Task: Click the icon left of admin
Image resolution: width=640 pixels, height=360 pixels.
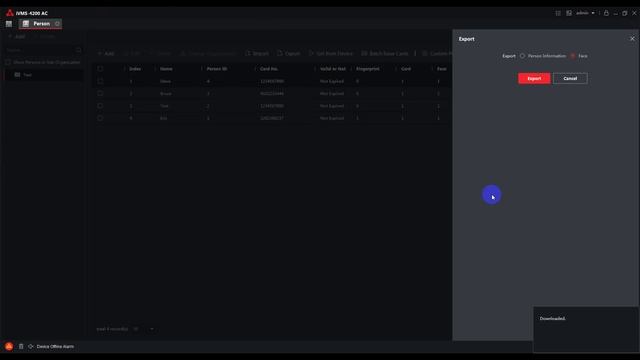Action: (x=569, y=13)
